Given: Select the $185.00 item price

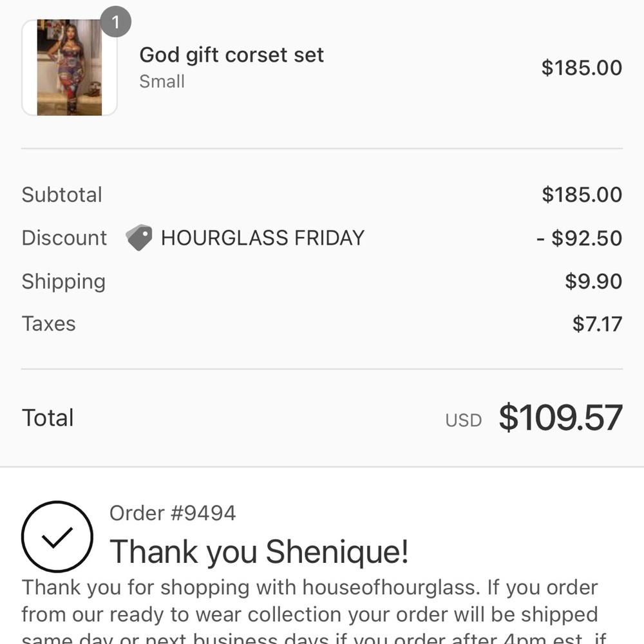Looking at the screenshot, I should point(581,67).
